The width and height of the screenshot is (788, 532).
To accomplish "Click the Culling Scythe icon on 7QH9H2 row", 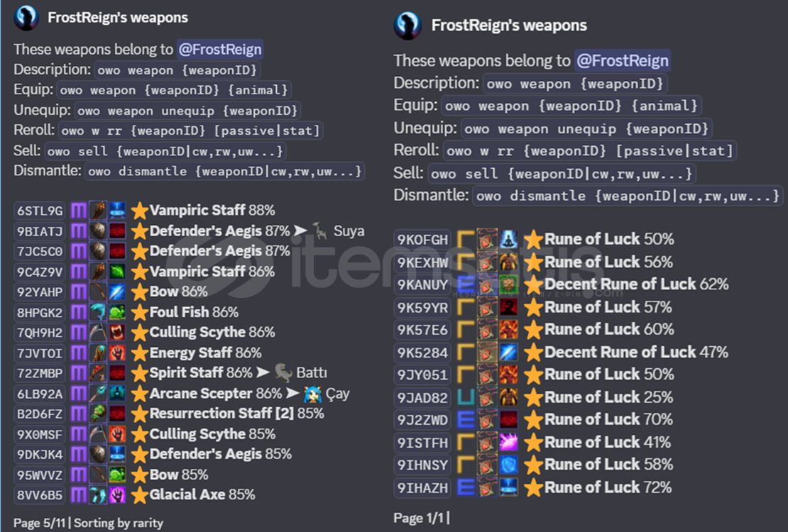I will pyautogui.click(x=98, y=333).
